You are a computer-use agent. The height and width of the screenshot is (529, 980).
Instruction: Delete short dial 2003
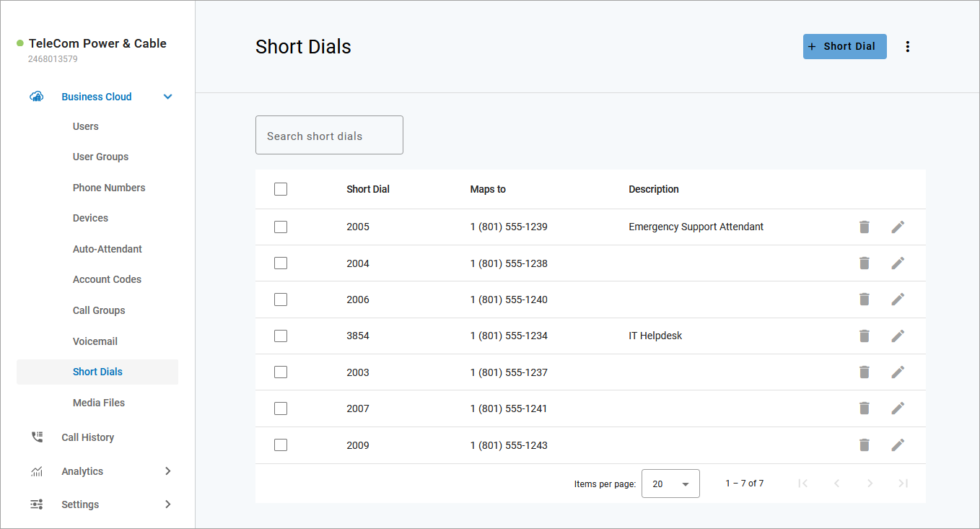click(x=865, y=372)
